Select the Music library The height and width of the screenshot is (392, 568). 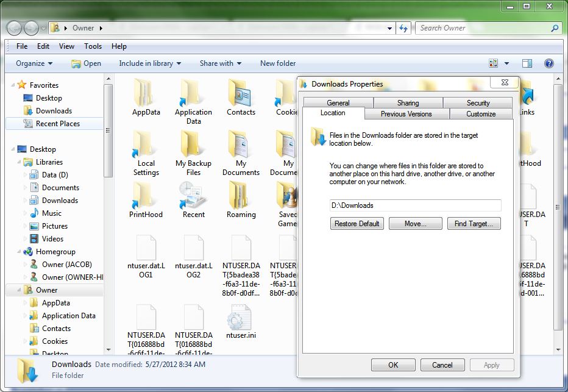51,213
